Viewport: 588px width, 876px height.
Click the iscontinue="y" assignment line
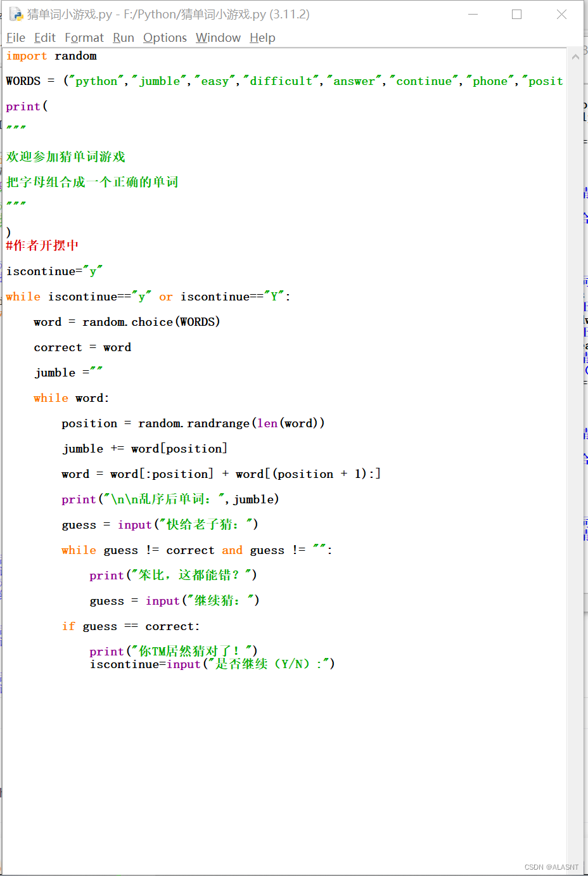pyautogui.click(x=54, y=271)
